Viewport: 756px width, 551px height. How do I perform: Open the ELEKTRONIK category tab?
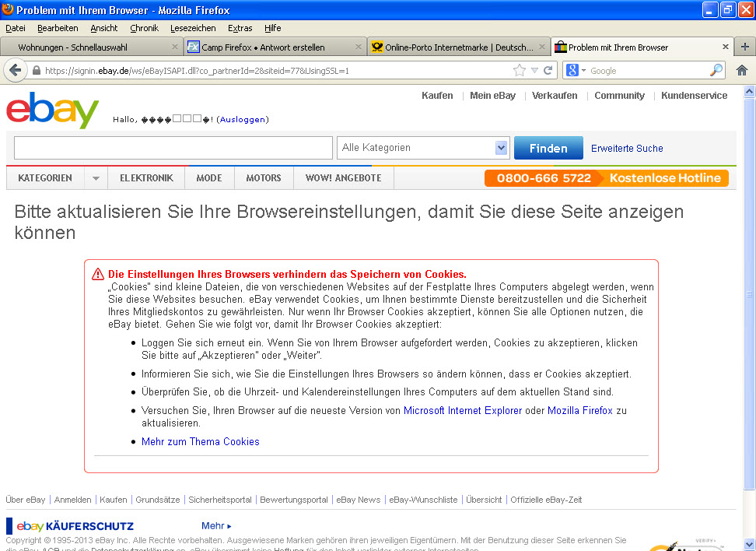point(146,178)
